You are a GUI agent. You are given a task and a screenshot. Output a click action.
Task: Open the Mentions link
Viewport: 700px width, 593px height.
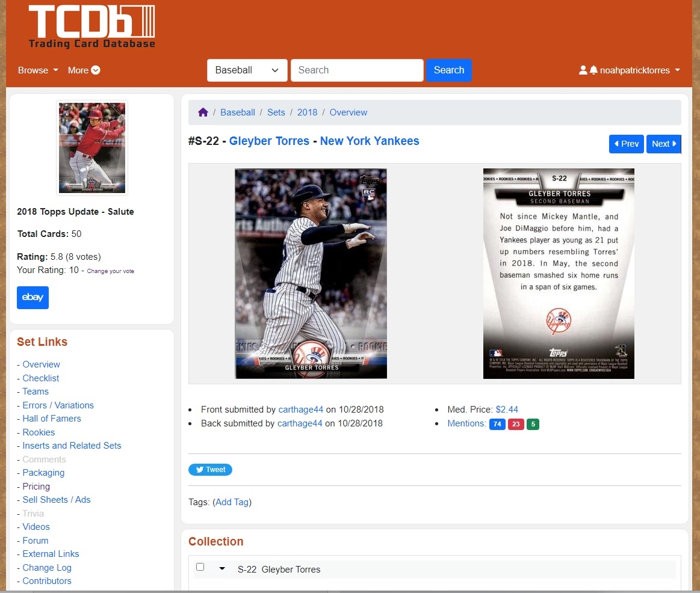466,423
